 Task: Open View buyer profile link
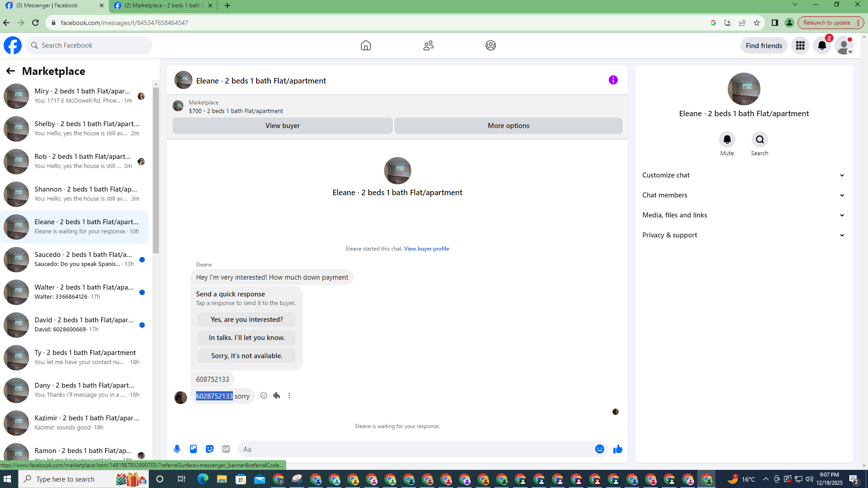tap(426, 249)
